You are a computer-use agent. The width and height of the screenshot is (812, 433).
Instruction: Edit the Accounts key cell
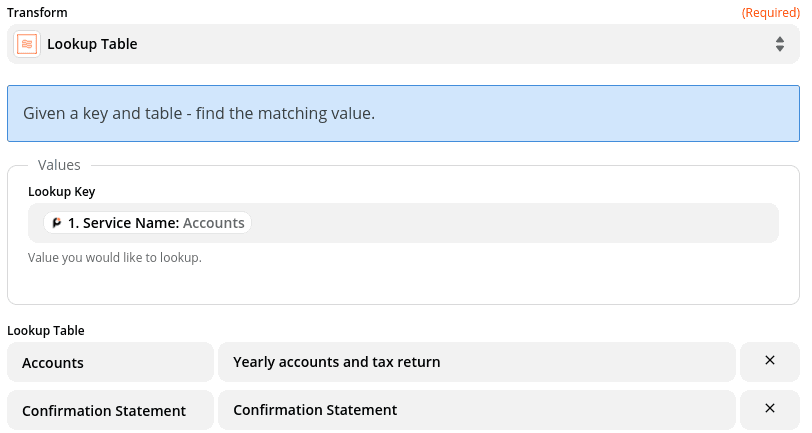point(110,362)
